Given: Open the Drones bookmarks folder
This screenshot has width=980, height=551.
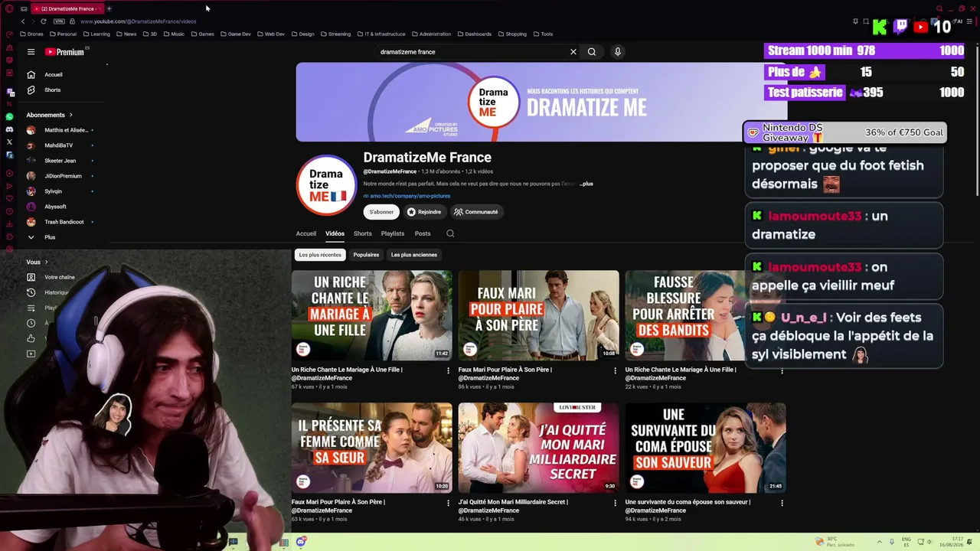Looking at the screenshot, I should click(32, 34).
